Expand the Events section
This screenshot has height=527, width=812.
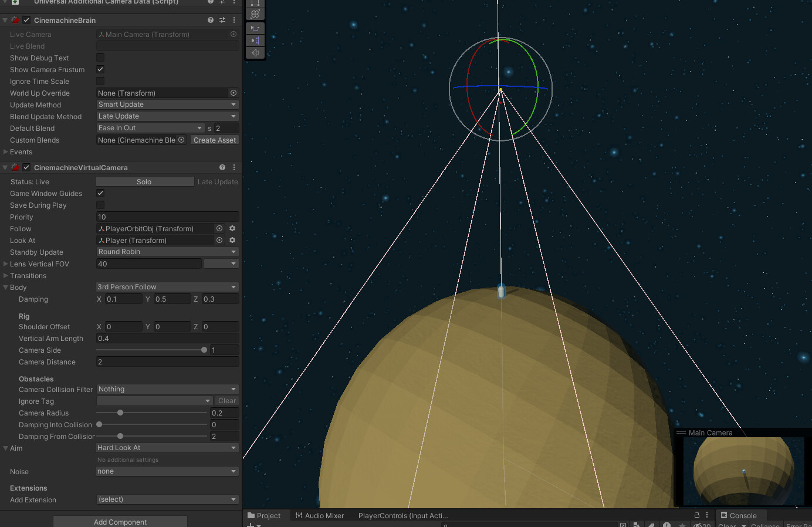coord(6,151)
